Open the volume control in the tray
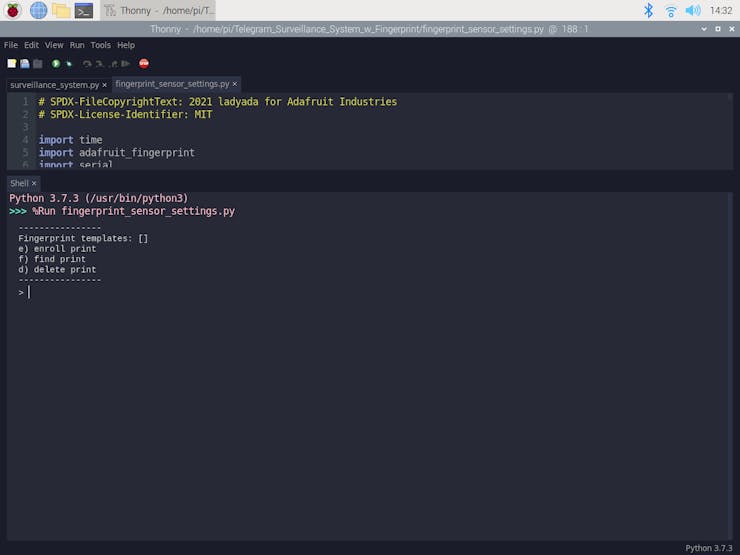The height and width of the screenshot is (555, 740). [x=693, y=10]
